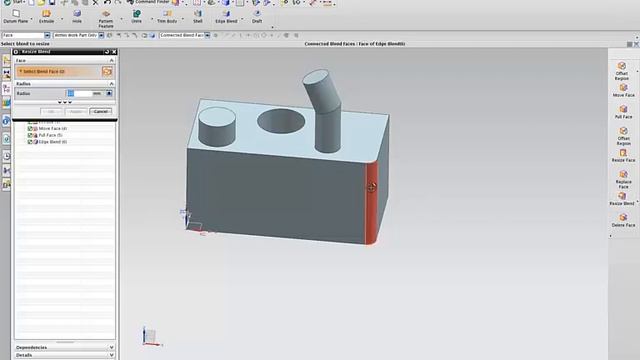The width and height of the screenshot is (640, 360).
Task: Click Select Blend Face field
Action: tap(58, 71)
